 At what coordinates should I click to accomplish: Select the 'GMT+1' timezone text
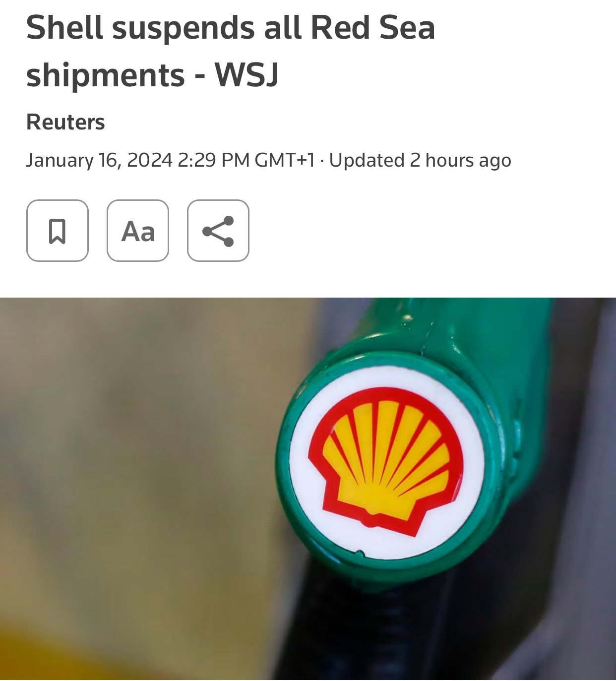pyautogui.click(x=285, y=160)
